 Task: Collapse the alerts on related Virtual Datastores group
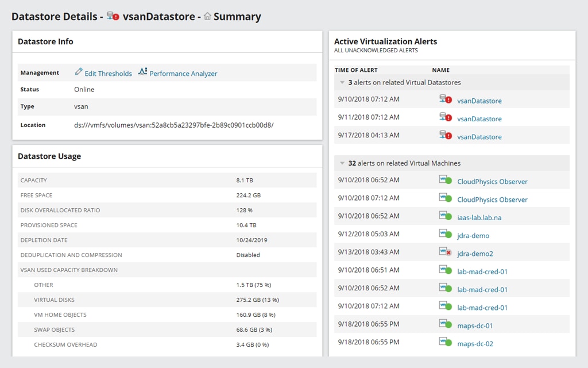(x=341, y=82)
